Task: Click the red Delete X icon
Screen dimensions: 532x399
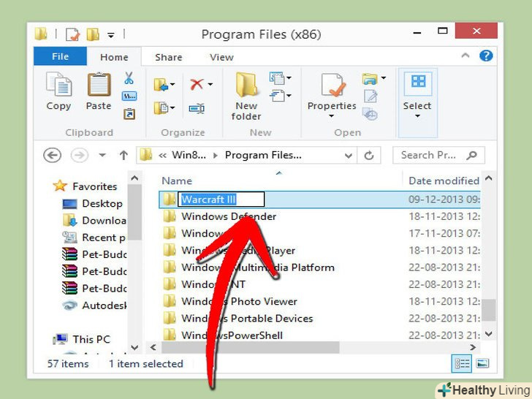Action: click(x=197, y=84)
